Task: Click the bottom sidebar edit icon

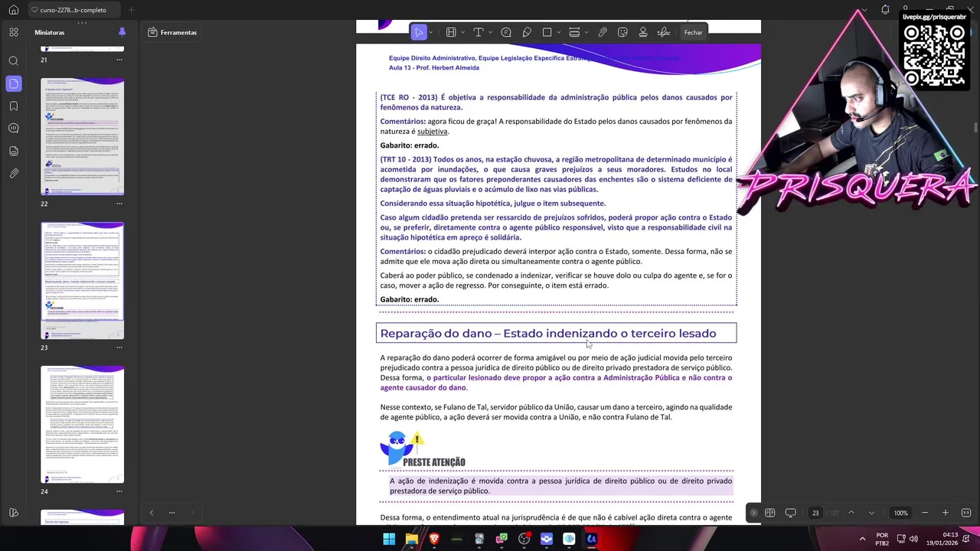Action: [14, 513]
